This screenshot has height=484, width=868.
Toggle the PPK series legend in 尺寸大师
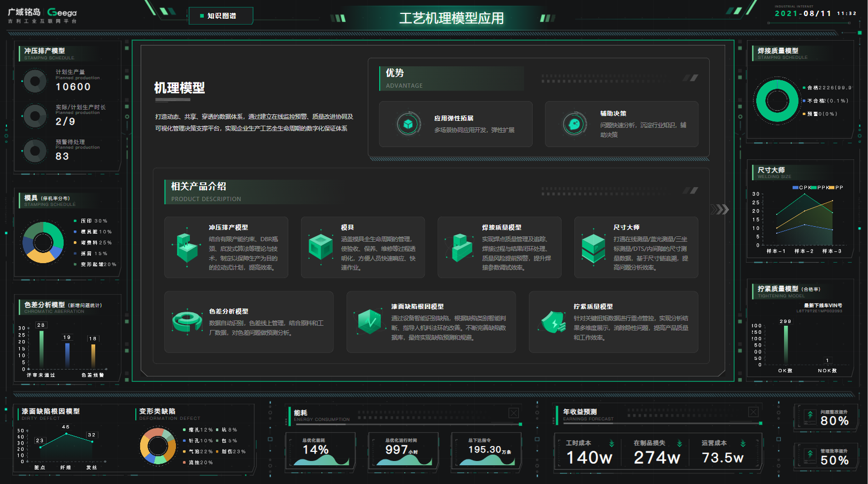tap(820, 188)
